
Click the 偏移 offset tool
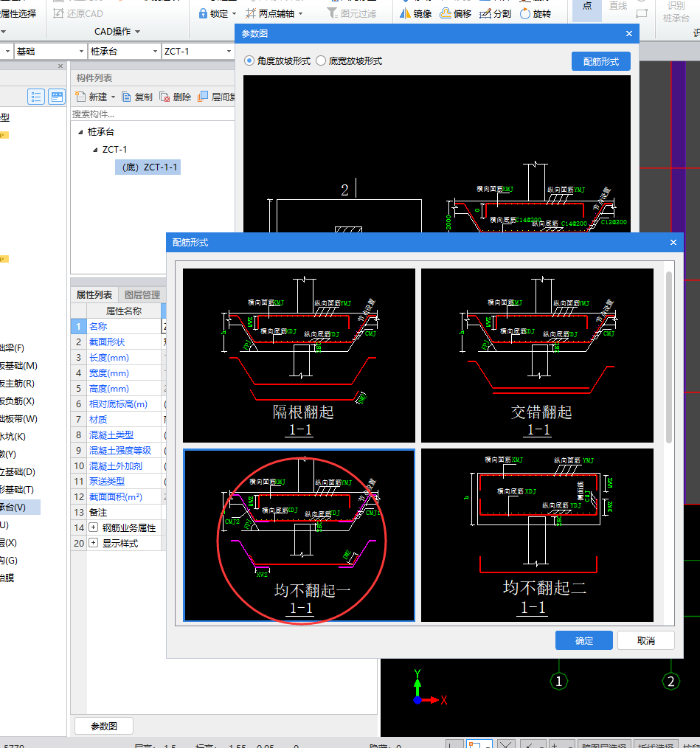(456, 13)
